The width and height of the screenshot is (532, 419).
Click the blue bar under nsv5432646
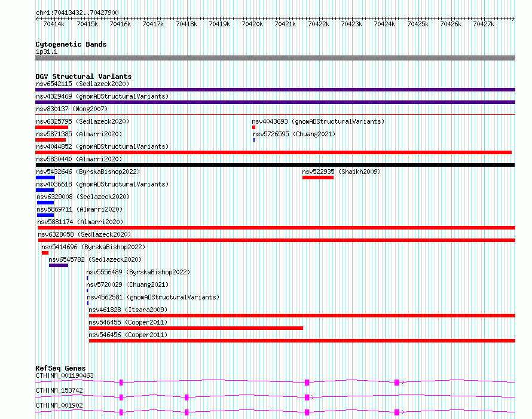45,178
